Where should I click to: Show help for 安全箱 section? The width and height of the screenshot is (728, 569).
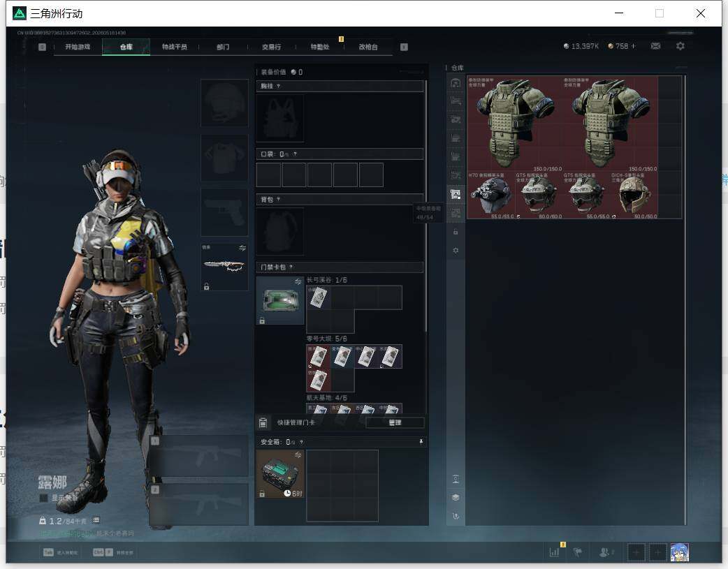[301, 443]
